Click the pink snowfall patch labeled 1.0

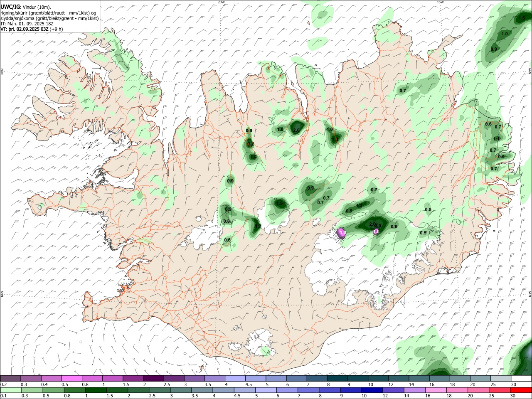click(x=341, y=233)
